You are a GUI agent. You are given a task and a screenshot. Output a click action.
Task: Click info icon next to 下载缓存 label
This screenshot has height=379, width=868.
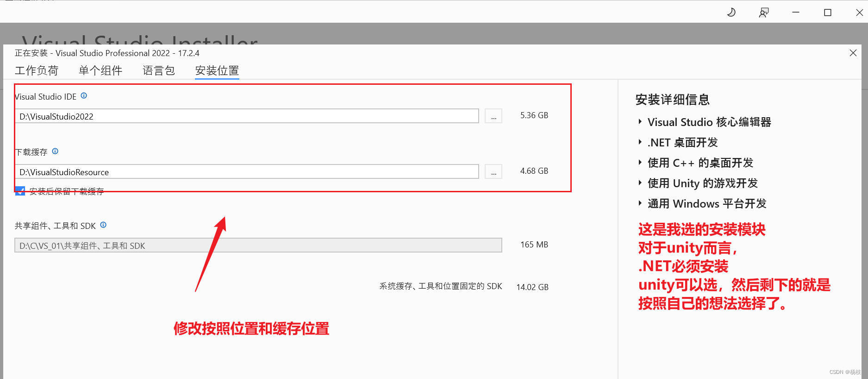55,151
